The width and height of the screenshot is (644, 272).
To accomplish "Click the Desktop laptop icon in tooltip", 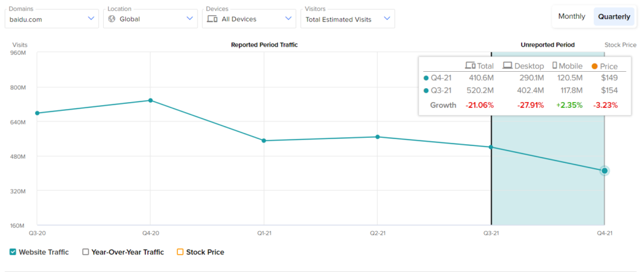I will 508,65.
